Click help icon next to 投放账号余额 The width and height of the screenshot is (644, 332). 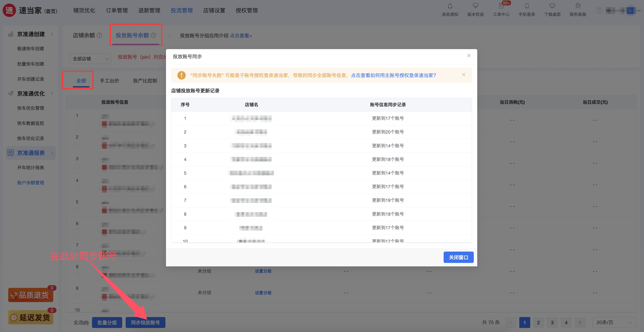click(x=153, y=35)
